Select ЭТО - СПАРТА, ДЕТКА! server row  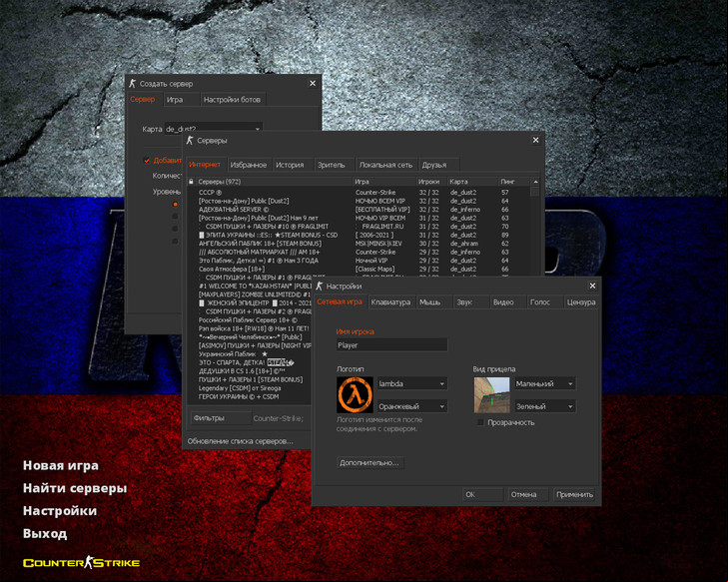[x=251, y=362]
